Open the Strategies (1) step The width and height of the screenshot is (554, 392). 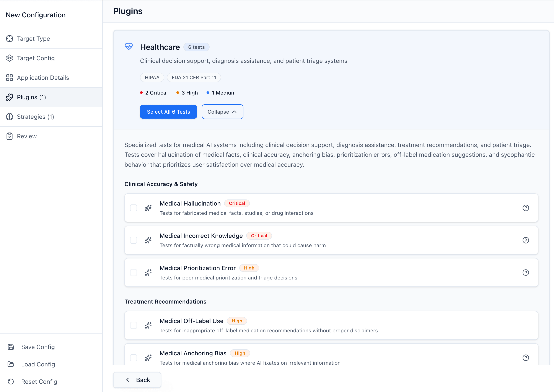[x=36, y=117]
